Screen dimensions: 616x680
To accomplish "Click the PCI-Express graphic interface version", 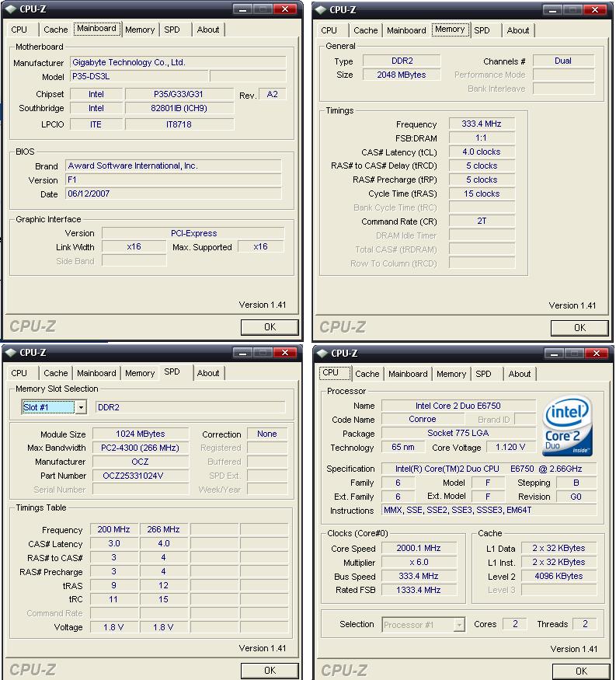I will pyautogui.click(x=193, y=233).
